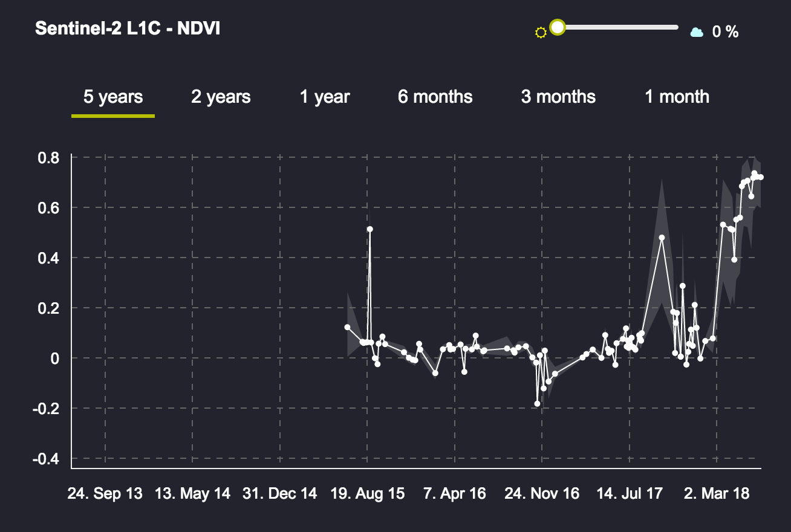Viewport: 791px width, 532px height.
Task: Click the first data point of the series
Action: click(x=347, y=327)
